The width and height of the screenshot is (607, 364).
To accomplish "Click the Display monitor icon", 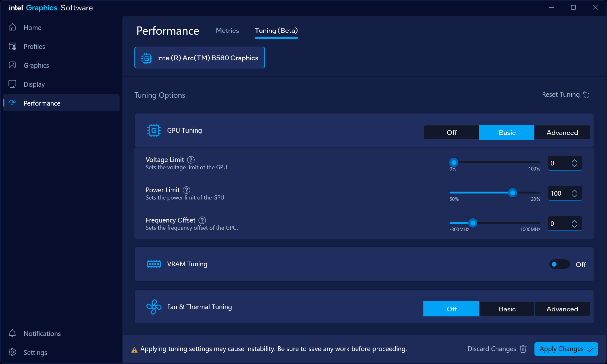I will tap(12, 84).
